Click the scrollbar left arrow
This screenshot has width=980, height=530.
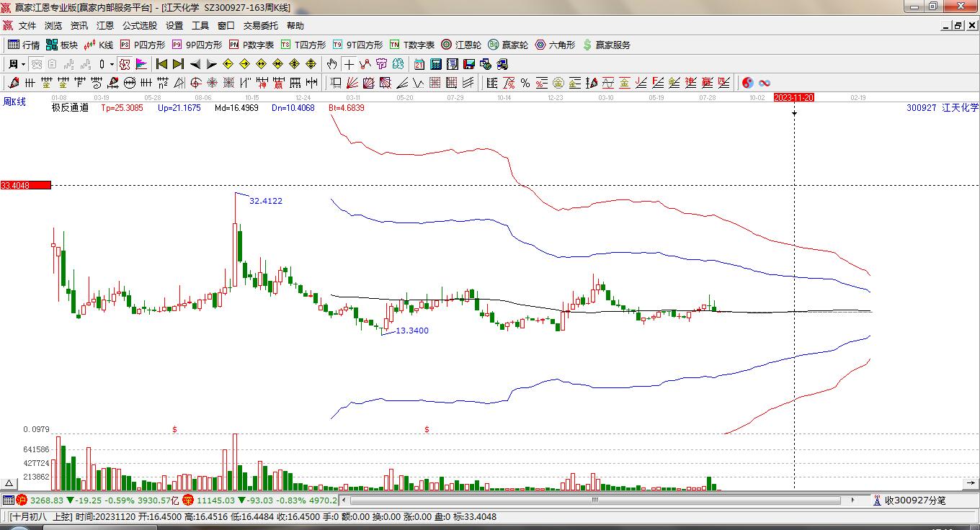click(344, 500)
